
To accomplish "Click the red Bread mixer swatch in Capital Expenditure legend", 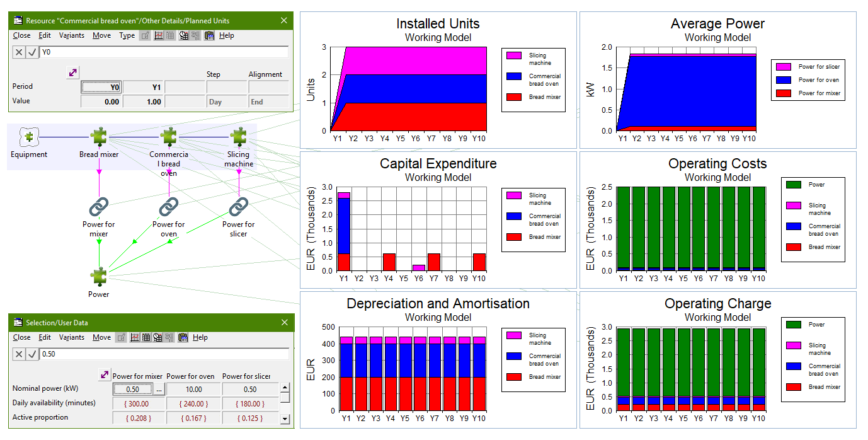I will click(514, 237).
